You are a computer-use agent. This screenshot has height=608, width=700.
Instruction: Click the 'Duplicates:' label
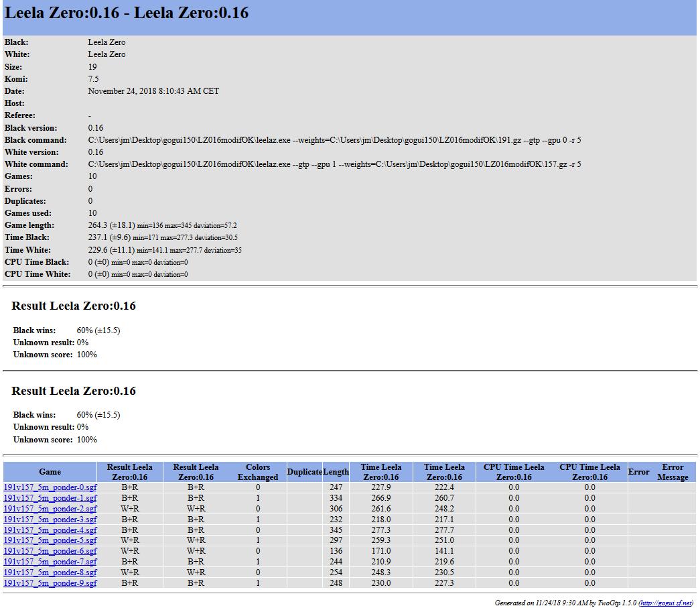(25, 201)
